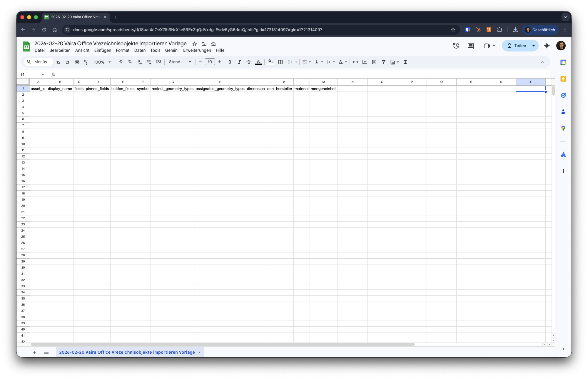Open the fill color bucket picker
Screen dimensions: 588x379
click(270, 62)
